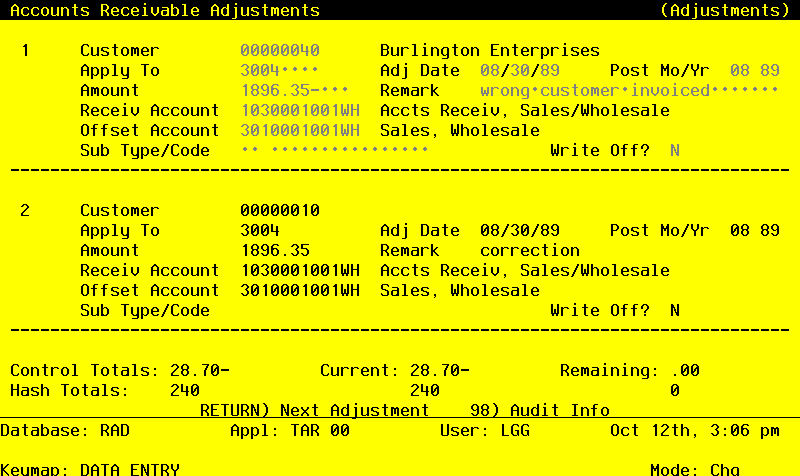Click the Oct 12th, 3:06 pm timestamp
The height and width of the screenshot is (476, 800).
(694, 430)
